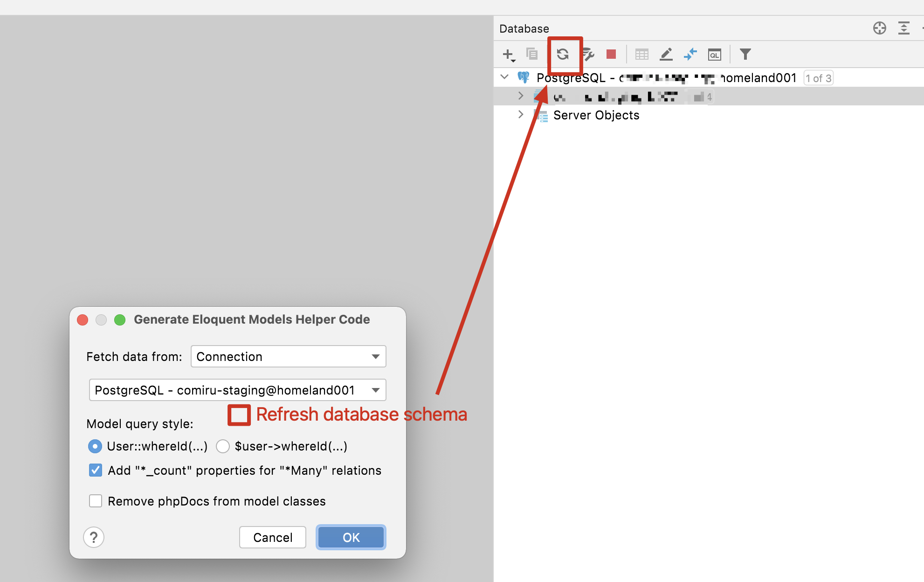The image size is (924, 582).
Task: Click the Cancel button in the dialog
Action: (x=272, y=537)
